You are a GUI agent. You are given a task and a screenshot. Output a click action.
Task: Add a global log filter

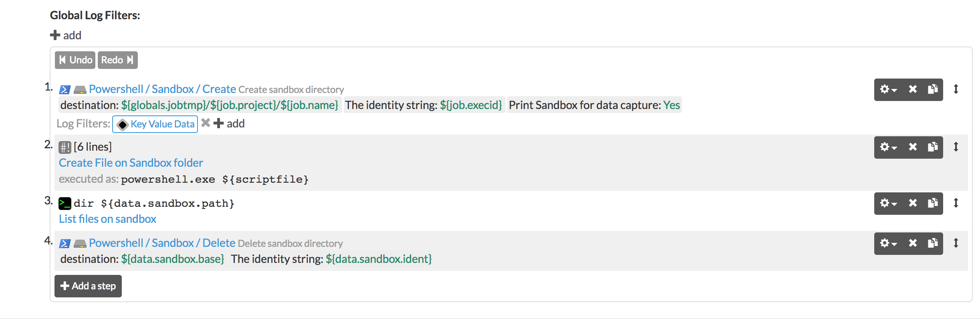66,35
